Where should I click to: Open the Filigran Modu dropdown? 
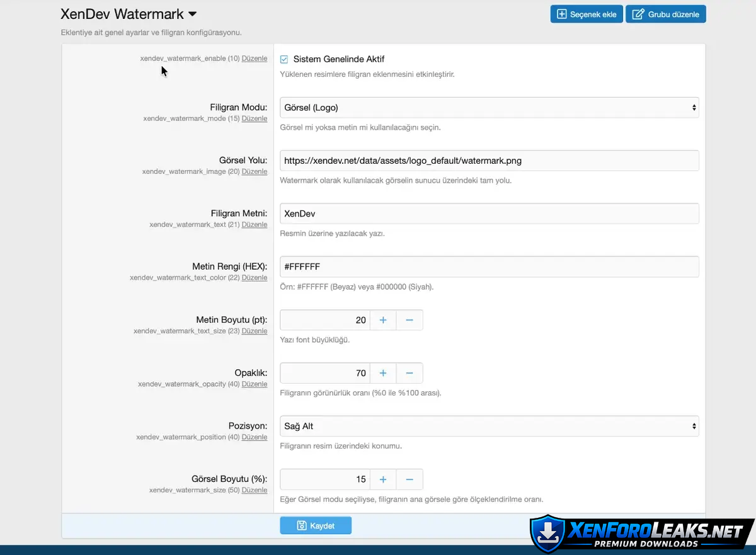click(489, 108)
